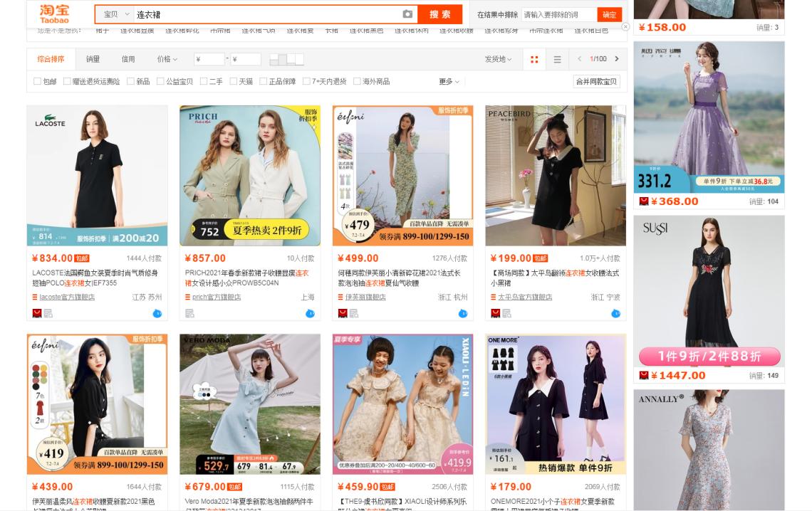Open the VERO MODA blue dress thumbnail

(249, 404)
